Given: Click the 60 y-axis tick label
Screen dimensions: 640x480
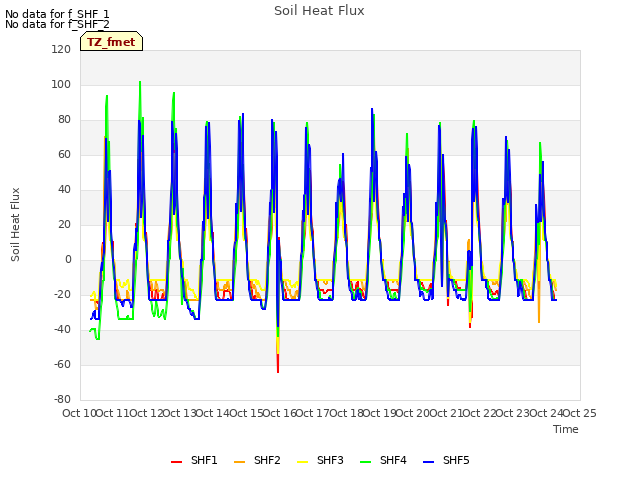Looking at the screenshot, I should coord(64,154).
